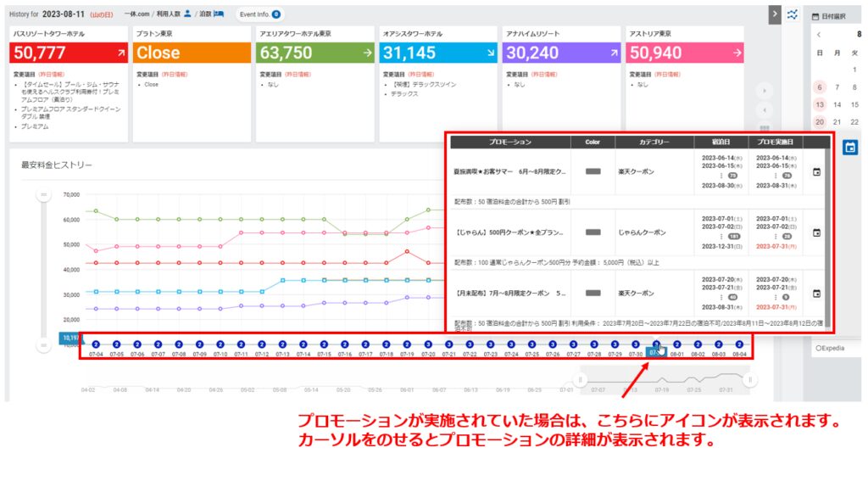
Task: Select the バスリゾートタワーホテル price card 50,777
Action: pos(68,53)
